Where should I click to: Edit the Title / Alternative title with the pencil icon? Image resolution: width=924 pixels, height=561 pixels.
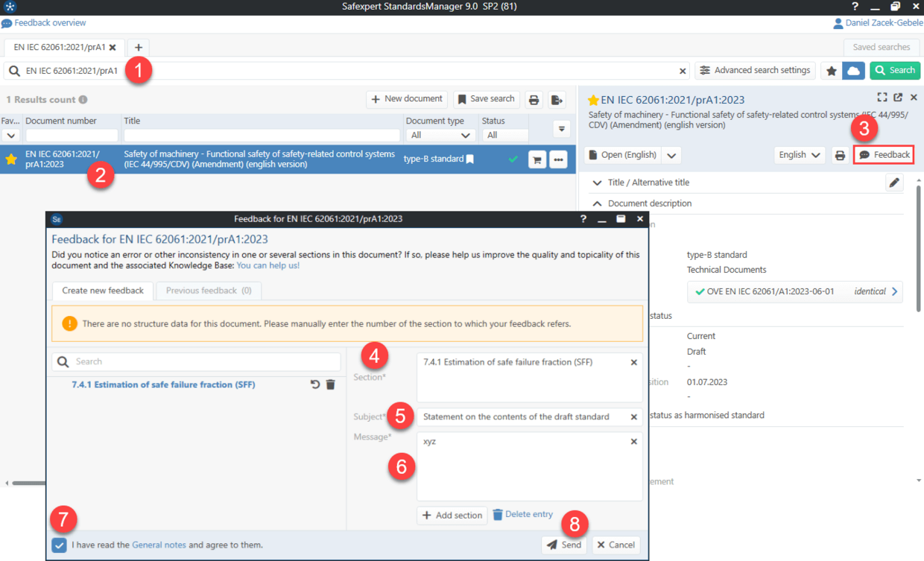click(x=894, y=182)
